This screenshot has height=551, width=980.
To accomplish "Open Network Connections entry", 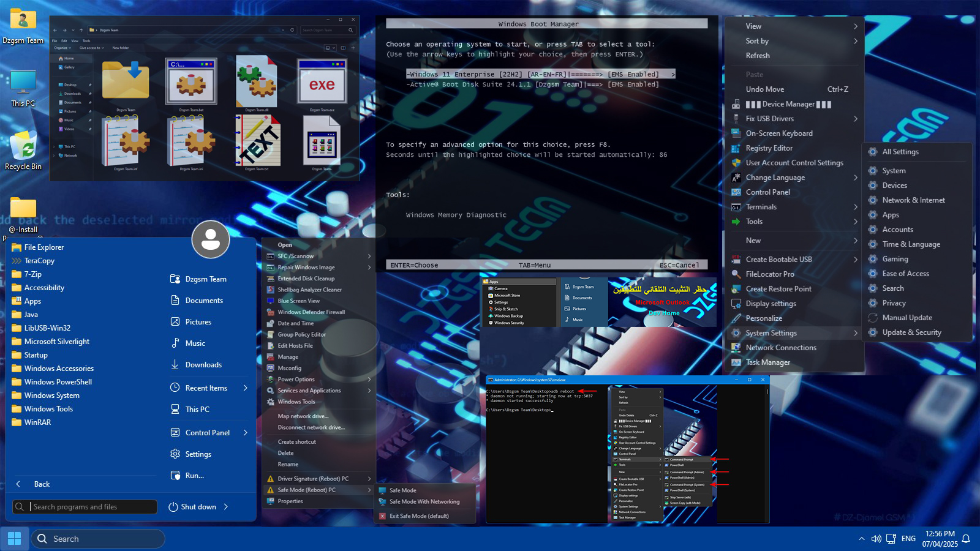I will pyautogui.click(x=795, y=348).
